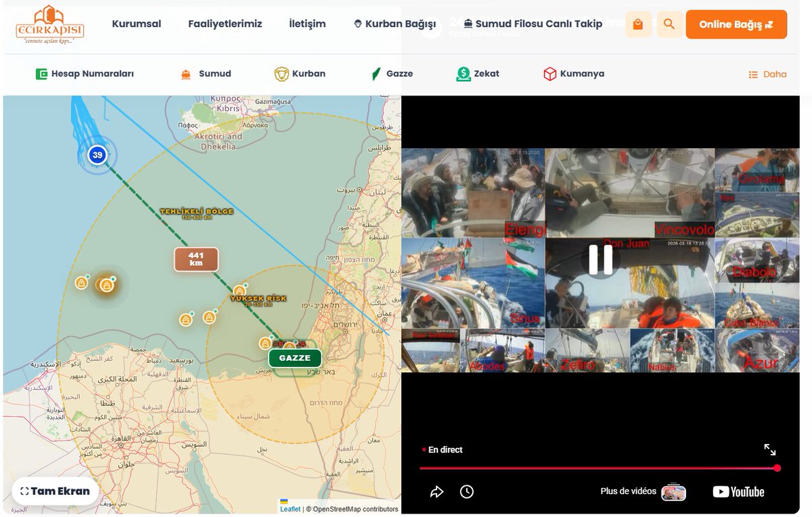Click the YouTube logo
The width and height of the screenshot is (812, 517).
(738, 492)
